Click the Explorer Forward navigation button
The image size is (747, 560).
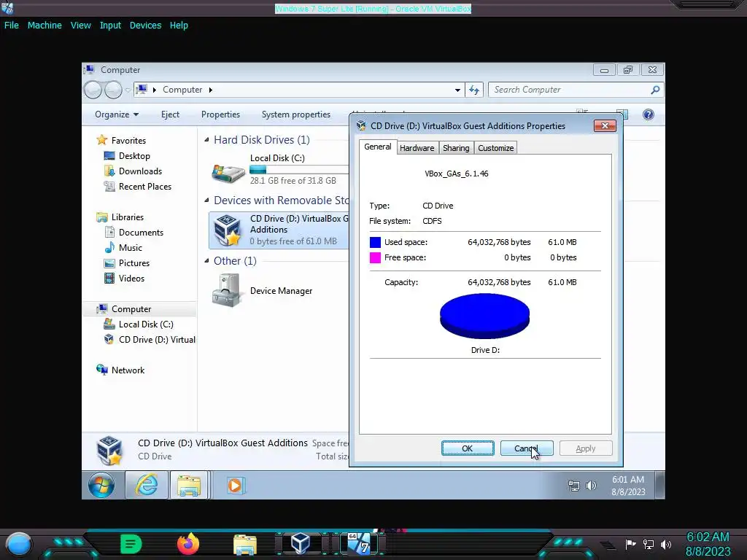(113, 90)
